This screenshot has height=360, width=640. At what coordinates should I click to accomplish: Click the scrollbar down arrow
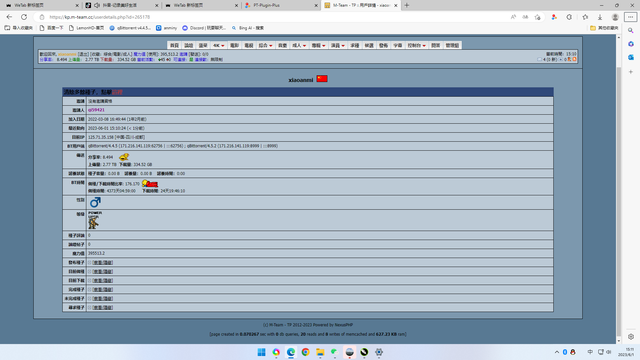click(x=618, y=340)
